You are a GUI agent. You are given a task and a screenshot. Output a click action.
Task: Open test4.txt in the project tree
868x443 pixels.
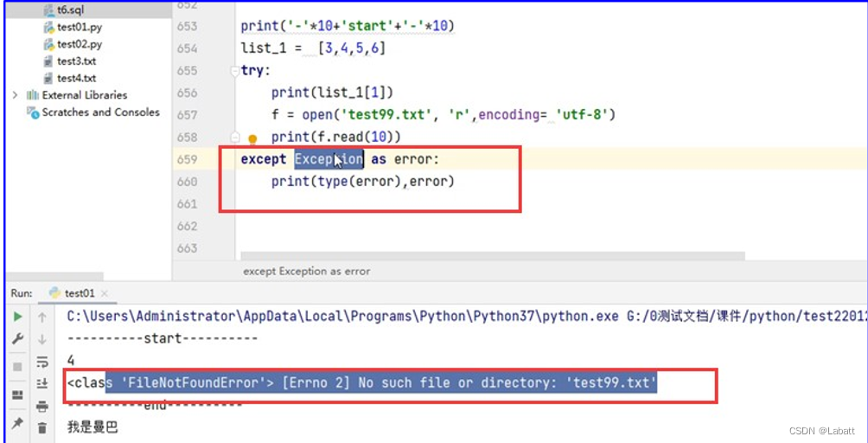tap(76, 78)
